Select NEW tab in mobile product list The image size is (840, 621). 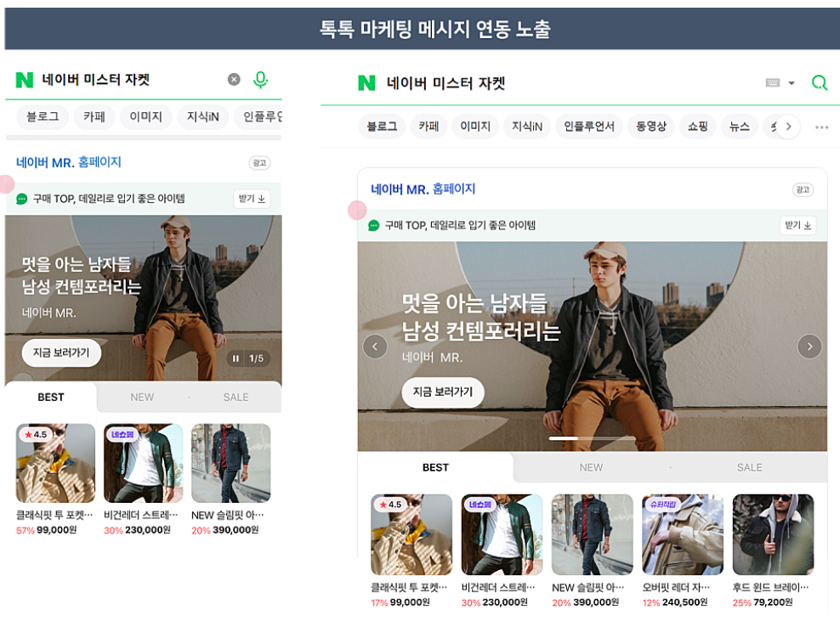click(x=142, y=398)
